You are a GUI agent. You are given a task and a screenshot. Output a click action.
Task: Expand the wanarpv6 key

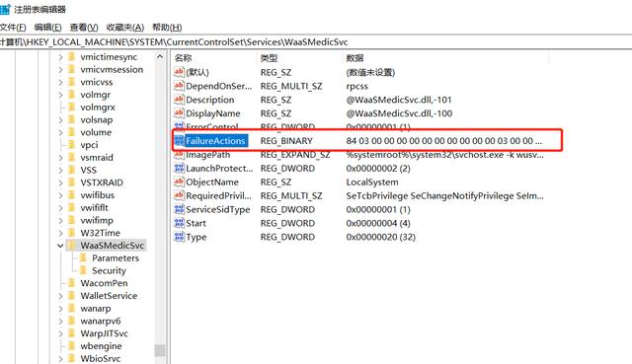[x=60, y=322]
